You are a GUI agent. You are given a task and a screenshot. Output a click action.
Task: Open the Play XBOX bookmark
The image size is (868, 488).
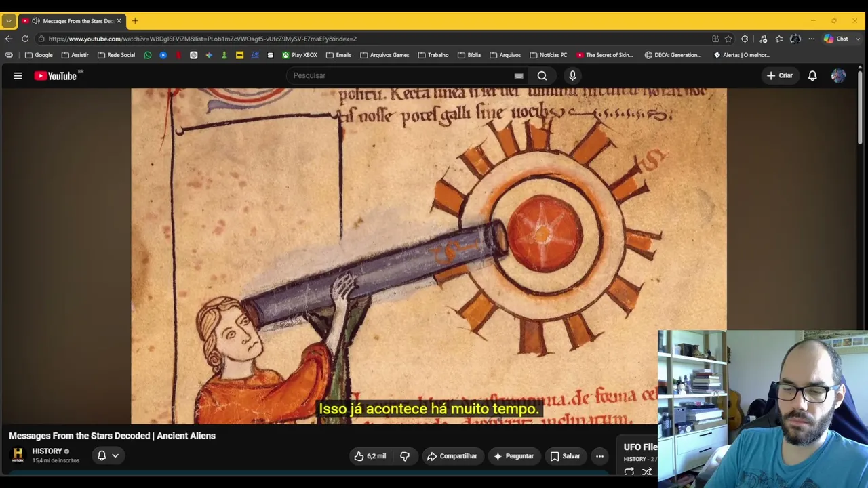point(300,55)
